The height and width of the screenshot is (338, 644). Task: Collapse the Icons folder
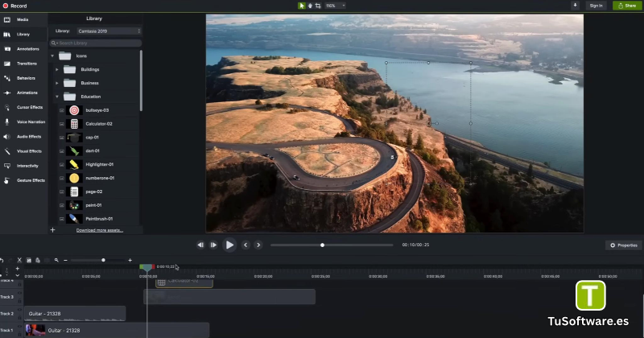pyautogui.click(x=52, y=56)
